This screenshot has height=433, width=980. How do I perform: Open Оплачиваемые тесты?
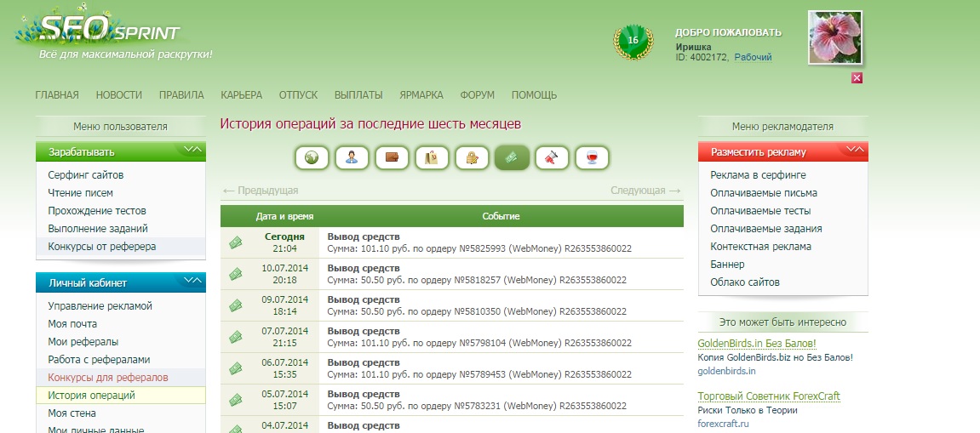[x=760, y=211]
